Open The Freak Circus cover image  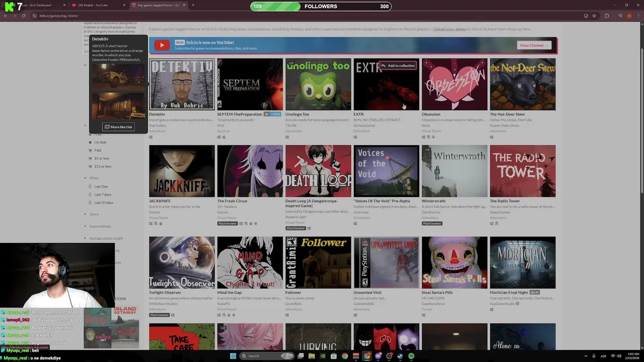(250, 171)
